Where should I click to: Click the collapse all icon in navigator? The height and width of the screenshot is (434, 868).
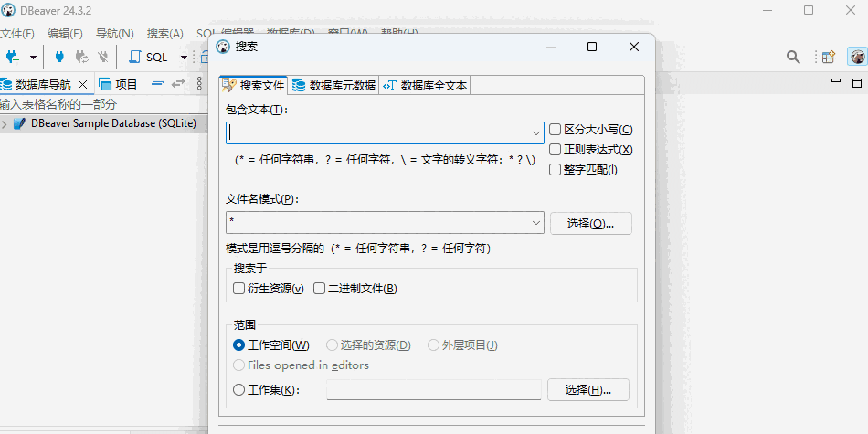pos(158,83)
